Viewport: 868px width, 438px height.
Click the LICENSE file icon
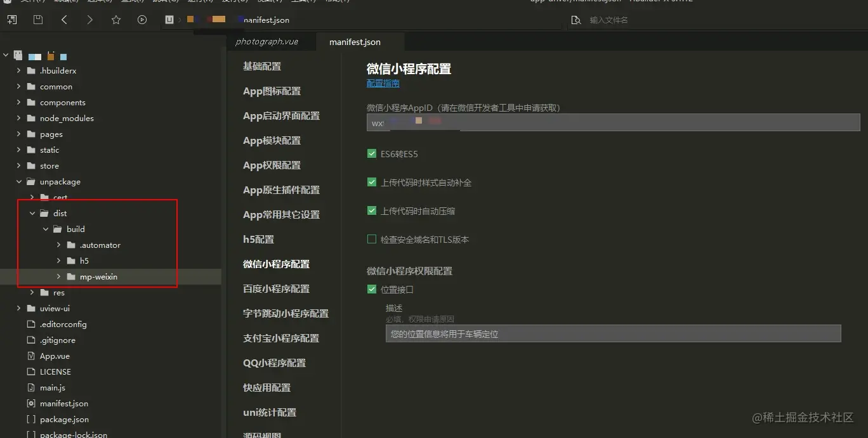point(31,371)
